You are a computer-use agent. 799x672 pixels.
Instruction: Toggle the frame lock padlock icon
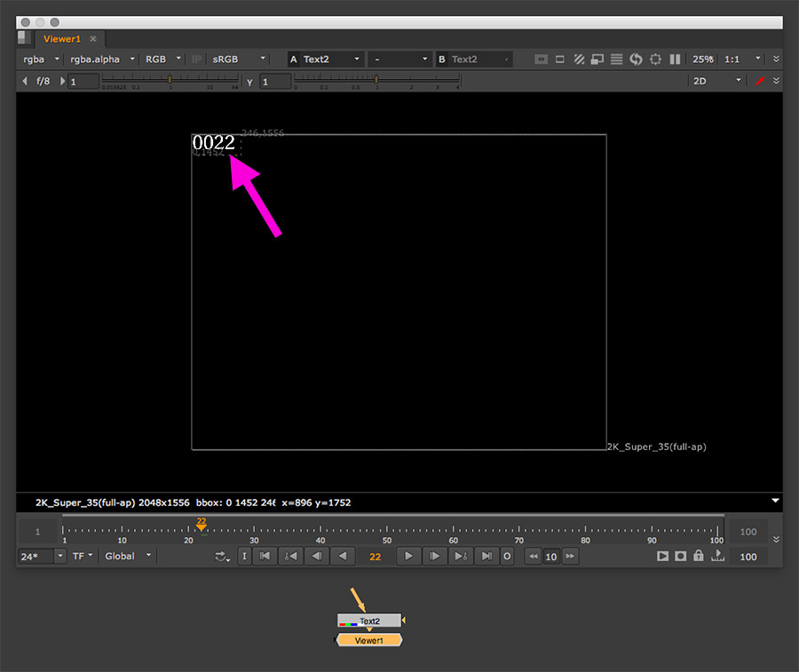pos(699,557)
